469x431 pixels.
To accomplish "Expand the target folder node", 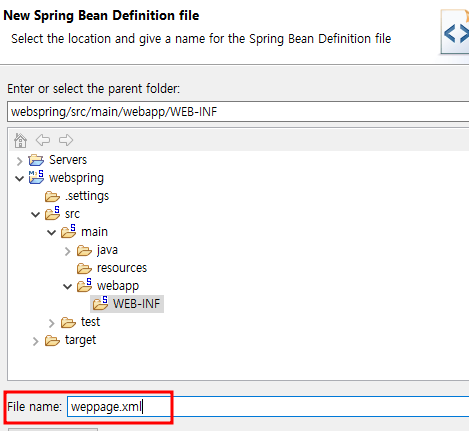I will click(35, 341).
